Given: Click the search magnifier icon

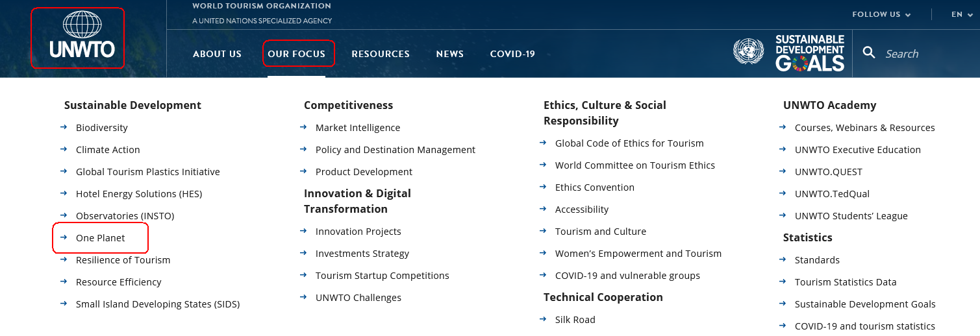Looking at the screenshot, I should coord(869,53).
